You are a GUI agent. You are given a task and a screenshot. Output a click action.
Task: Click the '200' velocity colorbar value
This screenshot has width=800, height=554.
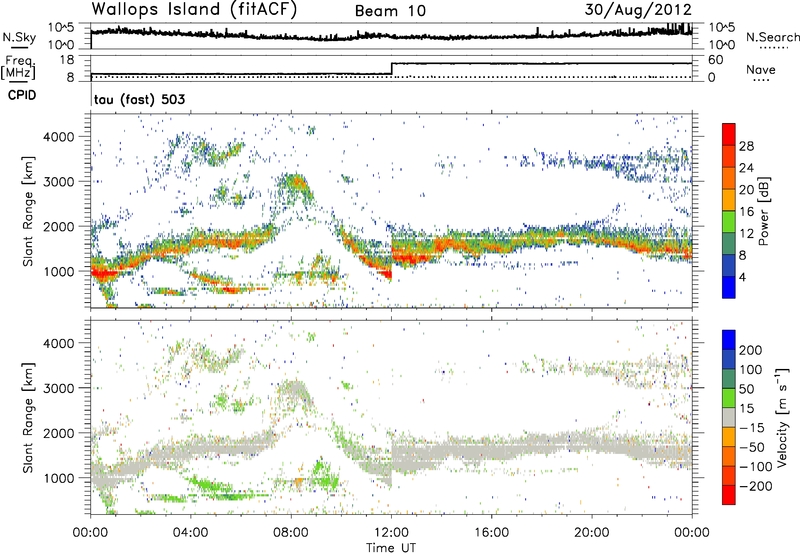[751, 350]
